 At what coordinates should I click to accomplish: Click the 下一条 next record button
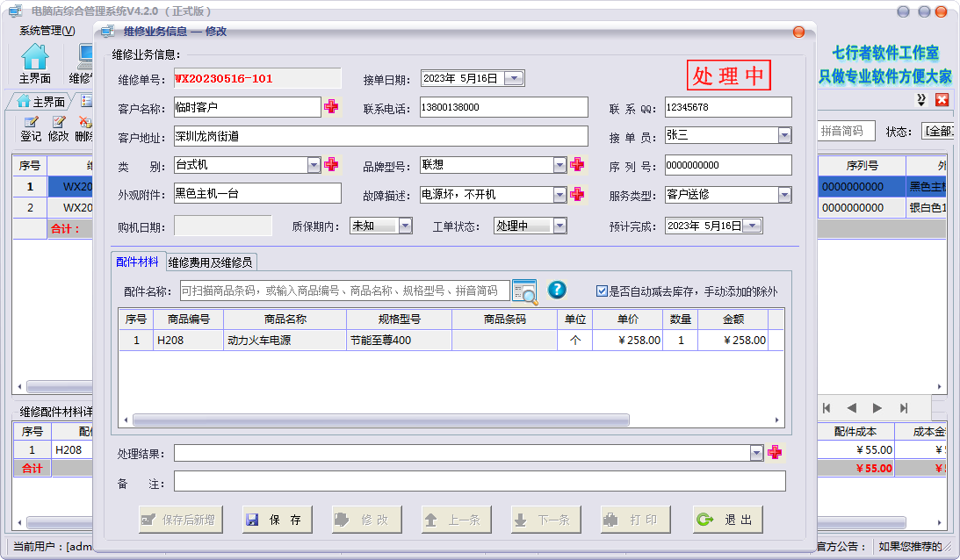pyautogui.click(x=546, y=520)
